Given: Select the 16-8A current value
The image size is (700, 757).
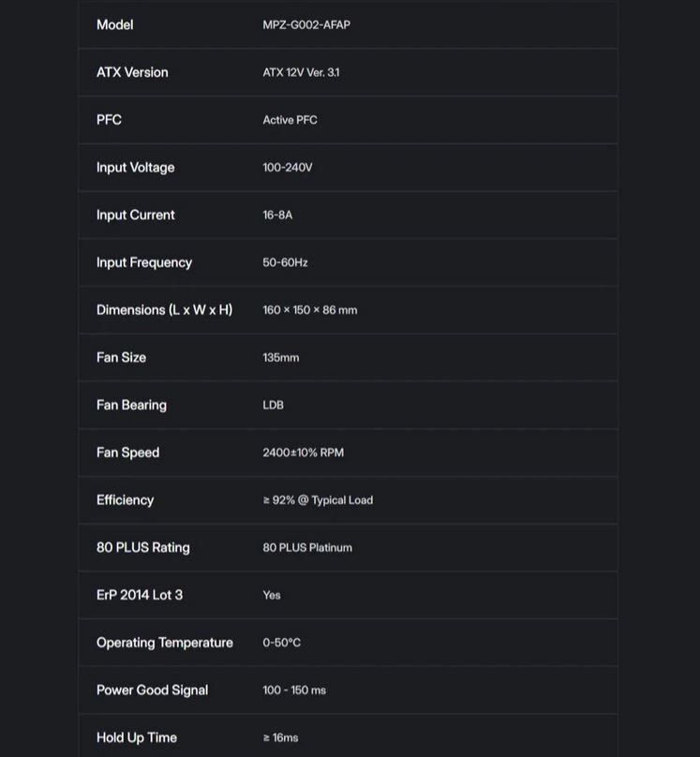Looking at the screenshot, I should pyautogui.click(x=277, y=215).
